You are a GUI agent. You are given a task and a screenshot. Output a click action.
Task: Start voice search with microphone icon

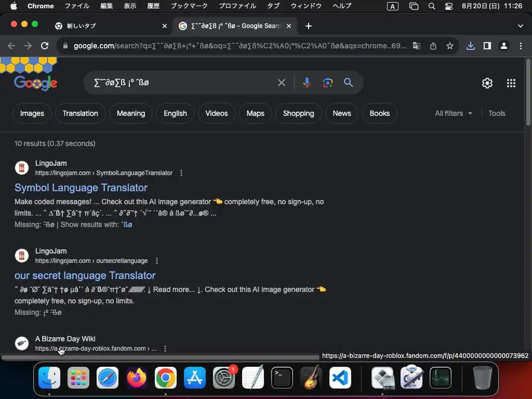(307, 83)
